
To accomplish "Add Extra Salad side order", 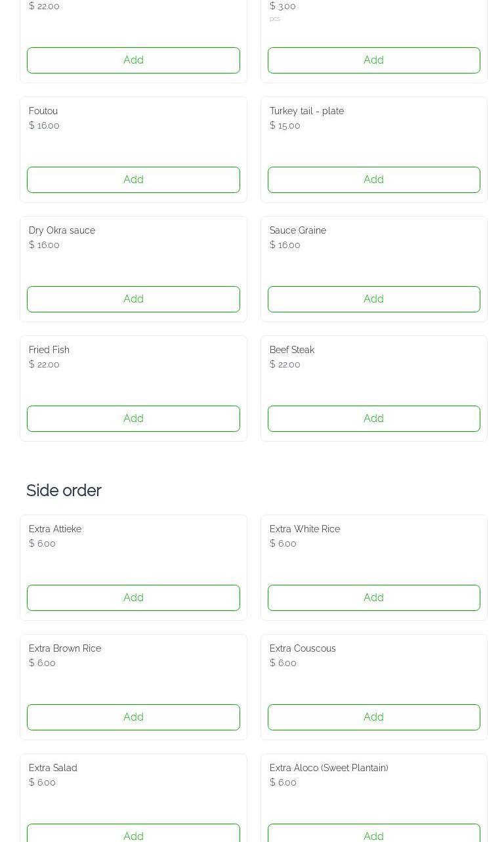I will click(133, 834).
